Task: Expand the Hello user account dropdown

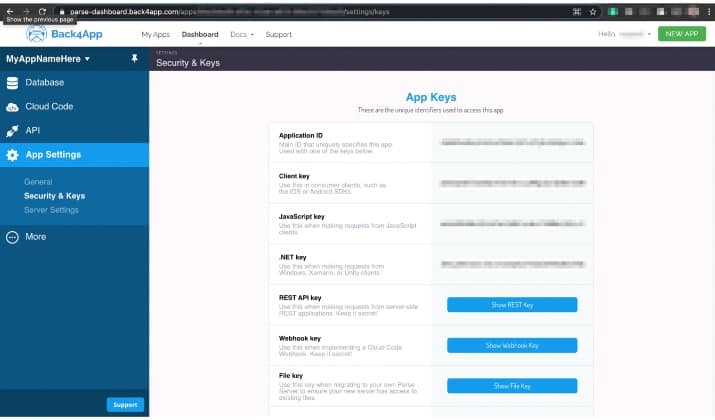Action: coord(624,34)
